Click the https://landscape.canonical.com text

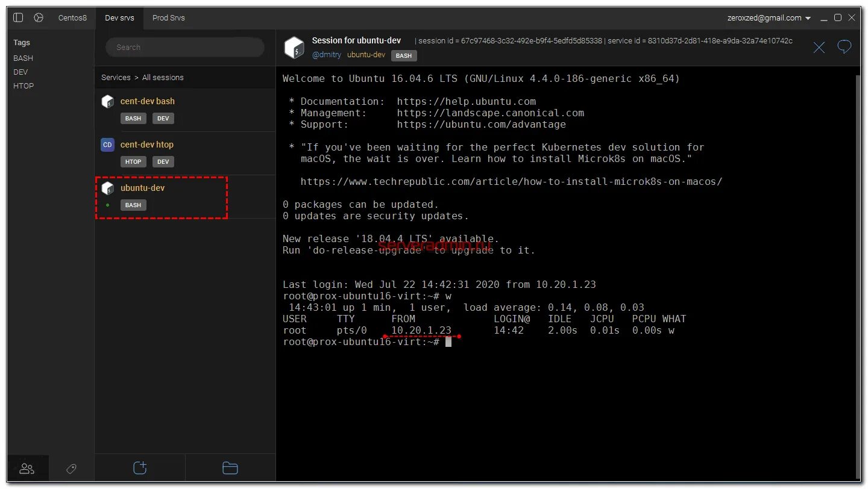coord(491,113)
